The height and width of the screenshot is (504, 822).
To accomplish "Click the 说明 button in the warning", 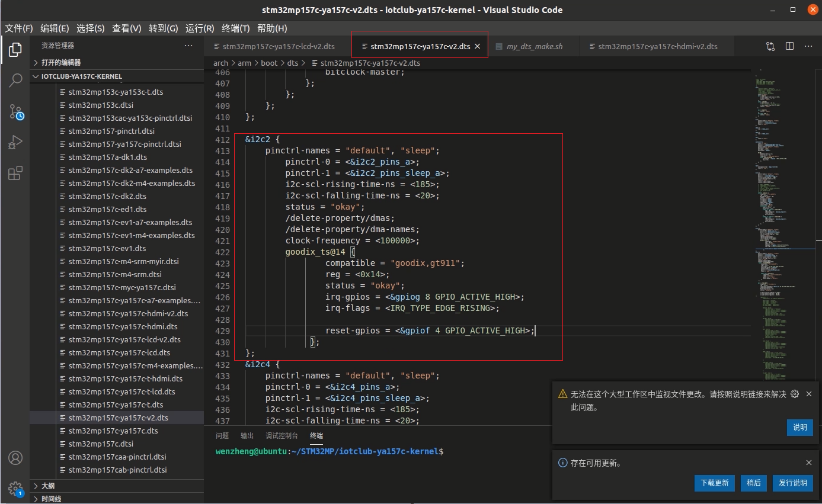I will click(799, 427).
